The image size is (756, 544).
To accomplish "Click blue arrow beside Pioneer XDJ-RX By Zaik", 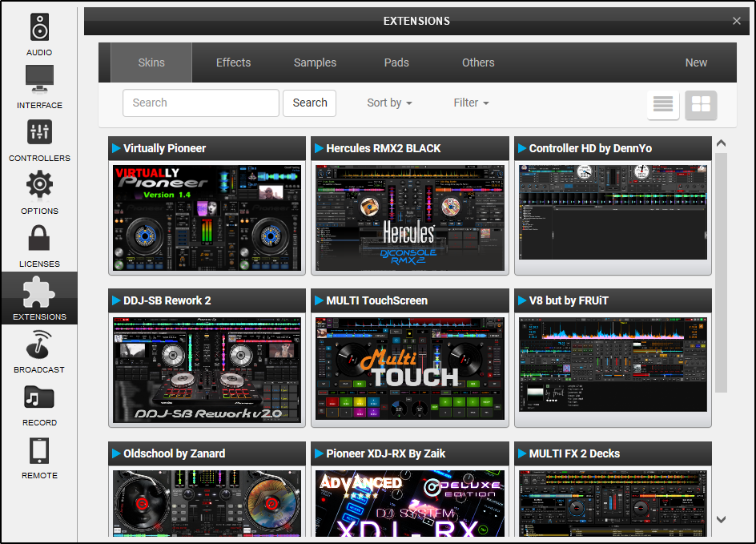I will coord(320,453).
